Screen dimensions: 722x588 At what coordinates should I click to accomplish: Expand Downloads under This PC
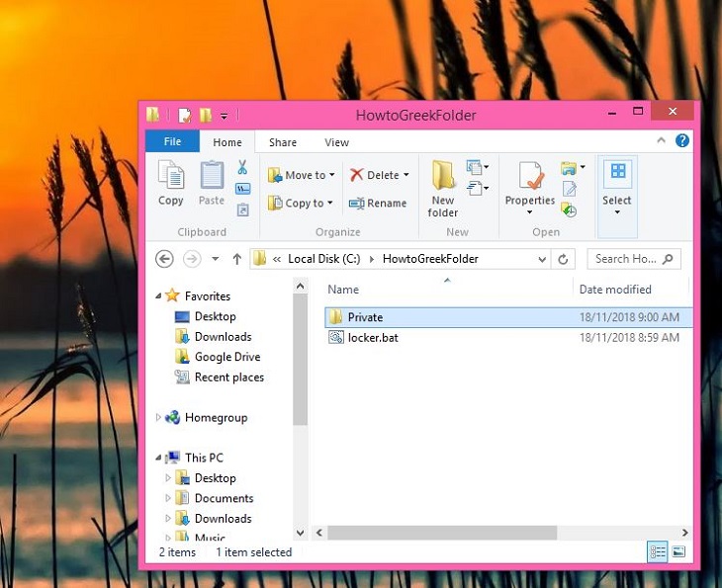pos(167,518)
